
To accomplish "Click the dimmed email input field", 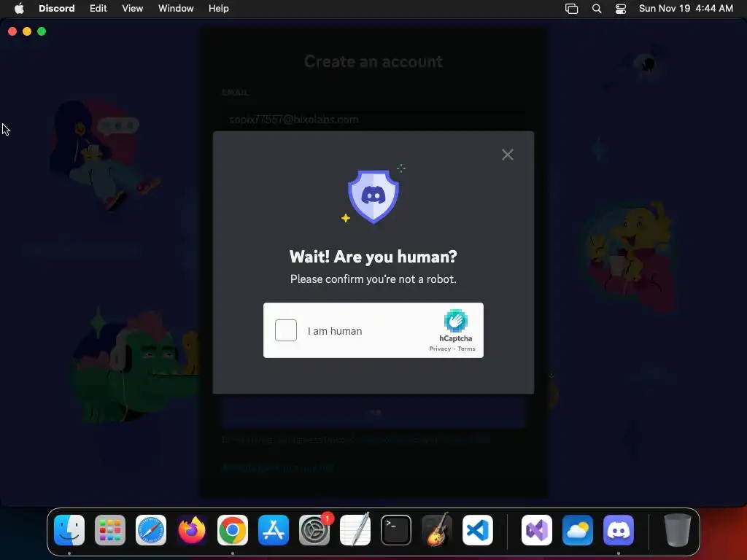I will (373, 120).
